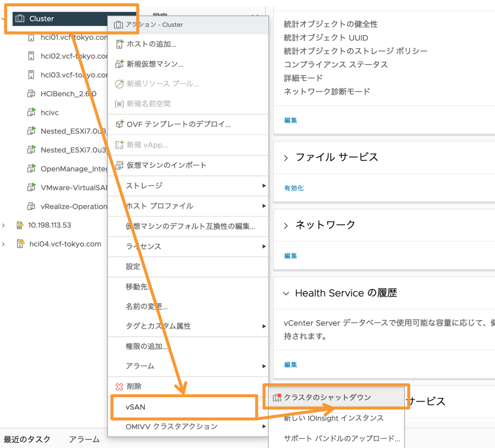Screen dimensions: 495x448
Task: Open the タグとカスタム属性 submenu arrow
Action: pos(264,326)
